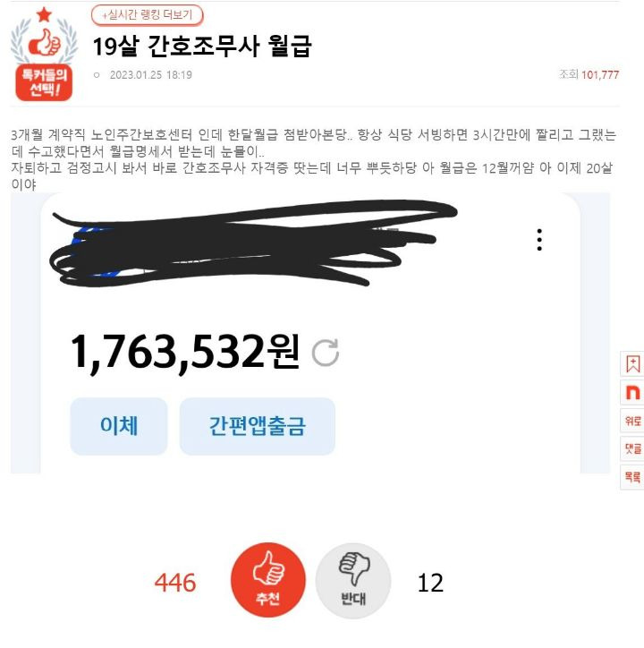Viewport: 644px width, 648px height.
Task: Click the 446 recommendation count
Action: (x=175, y=583)
